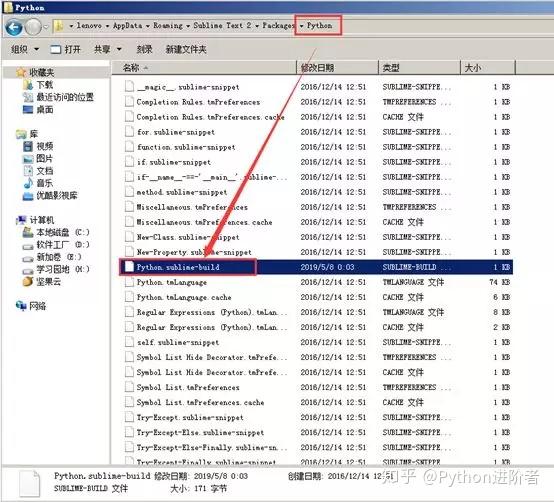Image resolution: width=554 pixels, height=502 pixels.
Task: Click the blue Back navigation arrow
Action: click(x=14, y=27)
